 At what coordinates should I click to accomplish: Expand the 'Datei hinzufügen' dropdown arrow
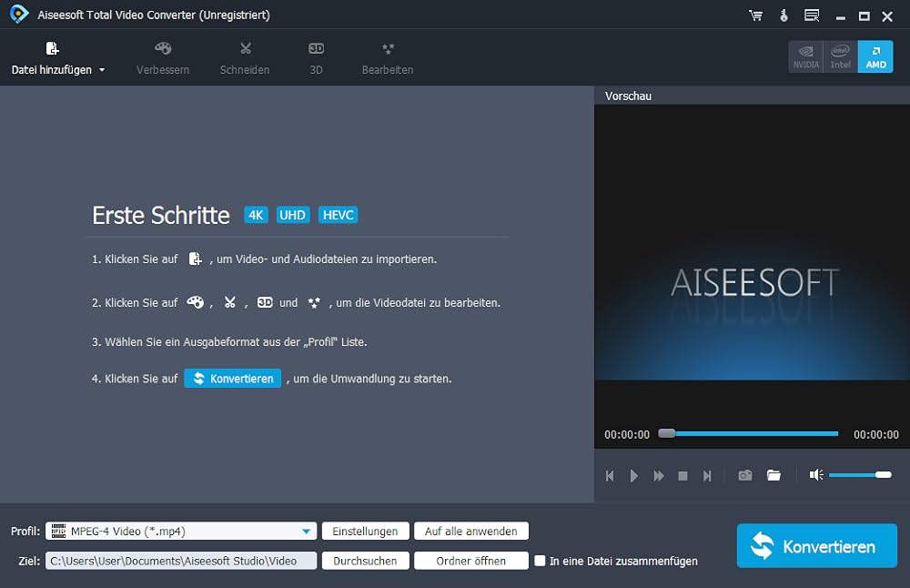(102, 70)
